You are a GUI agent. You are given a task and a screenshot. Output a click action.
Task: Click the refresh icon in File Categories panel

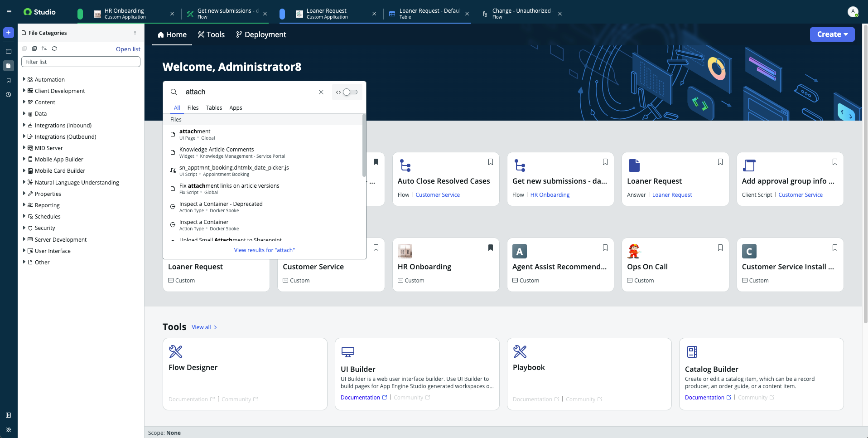click(x=54, y=49)
